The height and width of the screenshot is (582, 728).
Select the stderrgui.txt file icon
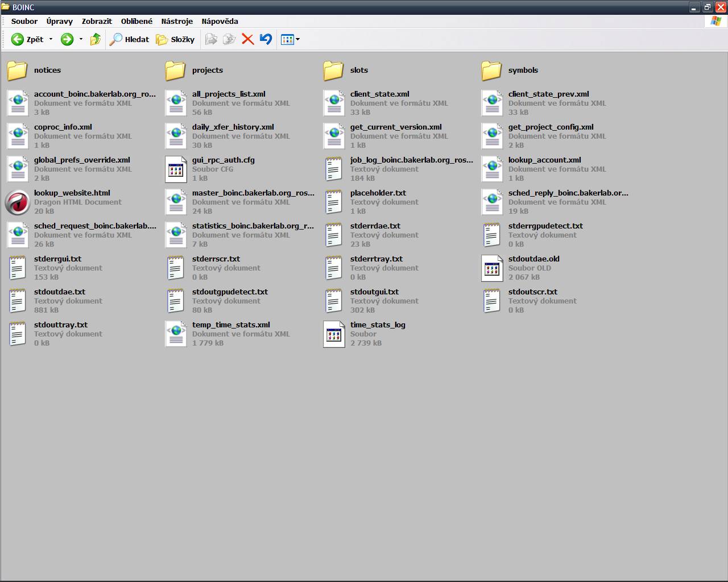(x=18, y=268)
